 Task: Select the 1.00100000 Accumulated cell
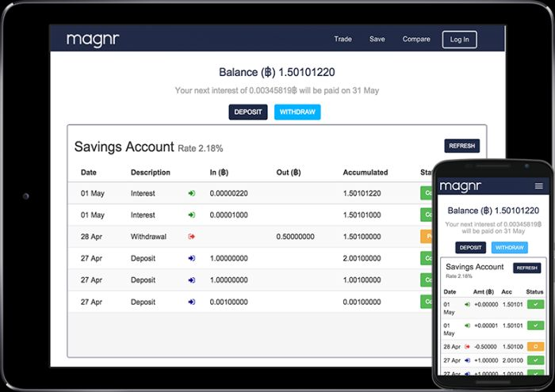[362, 280]
